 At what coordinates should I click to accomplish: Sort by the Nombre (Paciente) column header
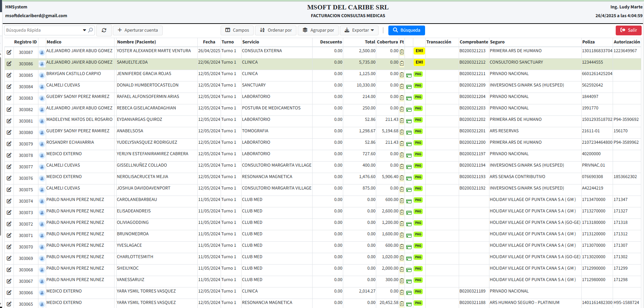[x=136, y=42]
